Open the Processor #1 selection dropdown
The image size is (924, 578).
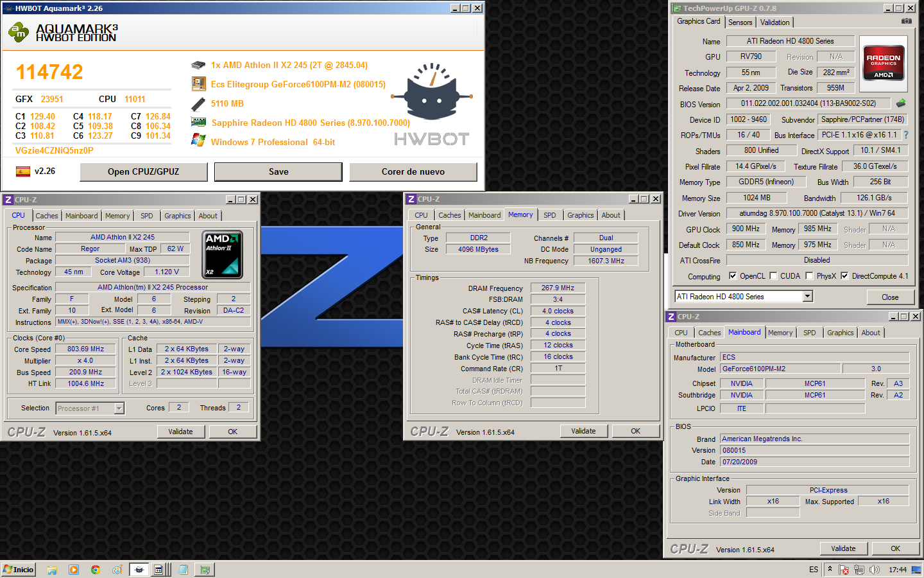(x=119, y=408)
